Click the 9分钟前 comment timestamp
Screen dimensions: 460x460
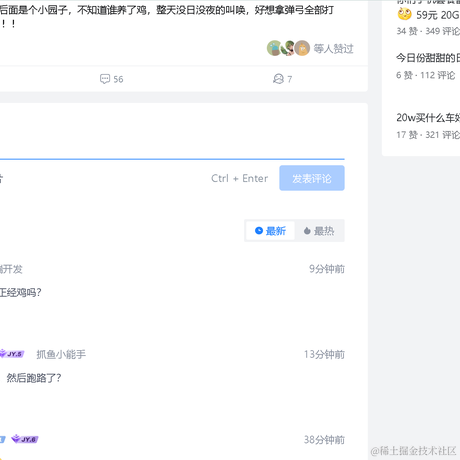(x=327, y=269)
